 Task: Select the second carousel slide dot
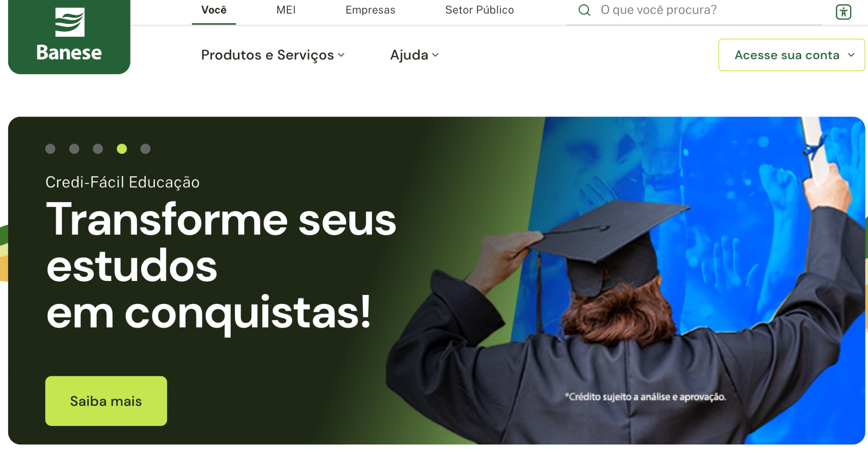pos(74,149)
